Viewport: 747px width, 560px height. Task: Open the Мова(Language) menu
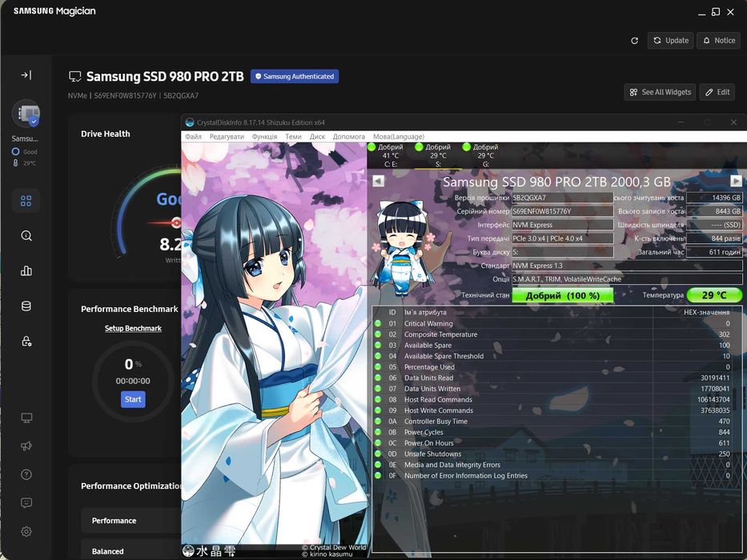(x=398, y=137)
